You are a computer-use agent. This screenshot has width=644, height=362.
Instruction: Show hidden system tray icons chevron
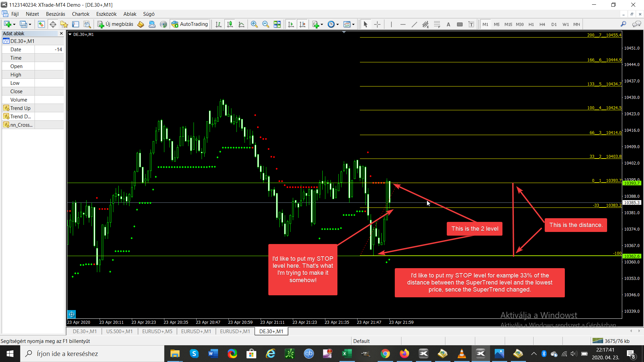534,354
